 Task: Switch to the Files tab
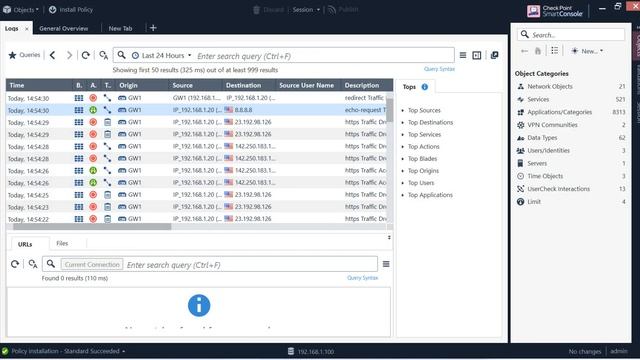62,243
